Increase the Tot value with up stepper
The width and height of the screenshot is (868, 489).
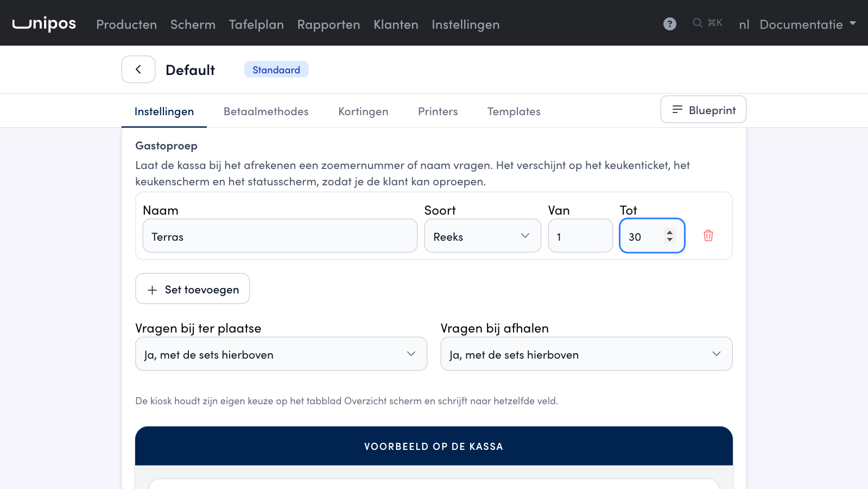point(670,232)
